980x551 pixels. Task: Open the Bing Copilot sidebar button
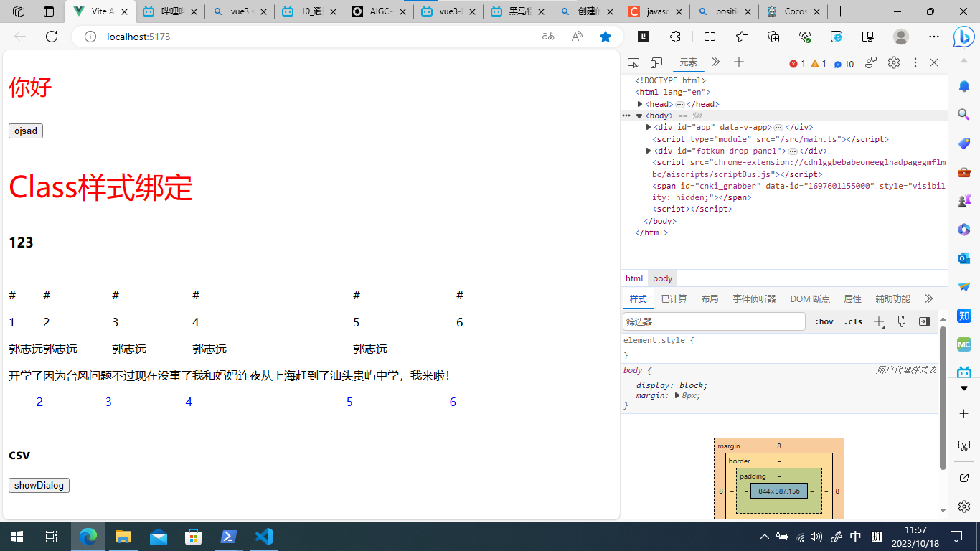pos(963,37)
